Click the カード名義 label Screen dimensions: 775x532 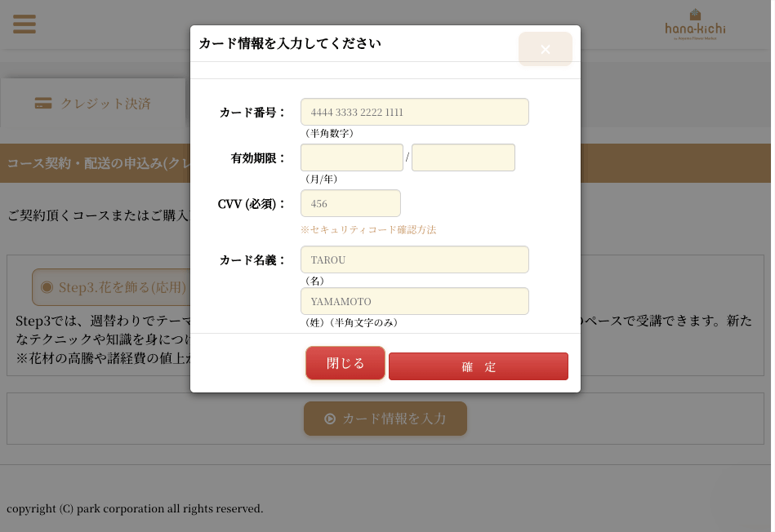[253, 260]
